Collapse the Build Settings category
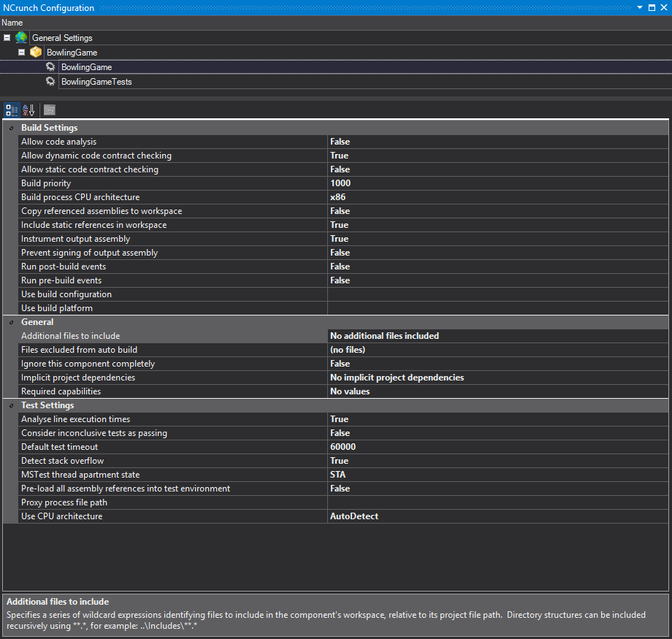The image size is (672, 639). (x=11, y=128)
